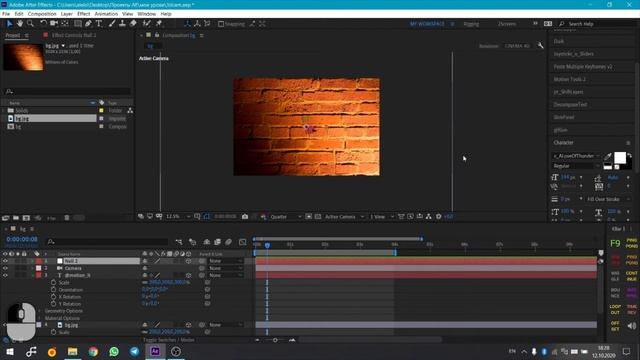Open the Animation menu
Image resolution: width=640 pixels, height=360 pixels.
coord(106,14)
